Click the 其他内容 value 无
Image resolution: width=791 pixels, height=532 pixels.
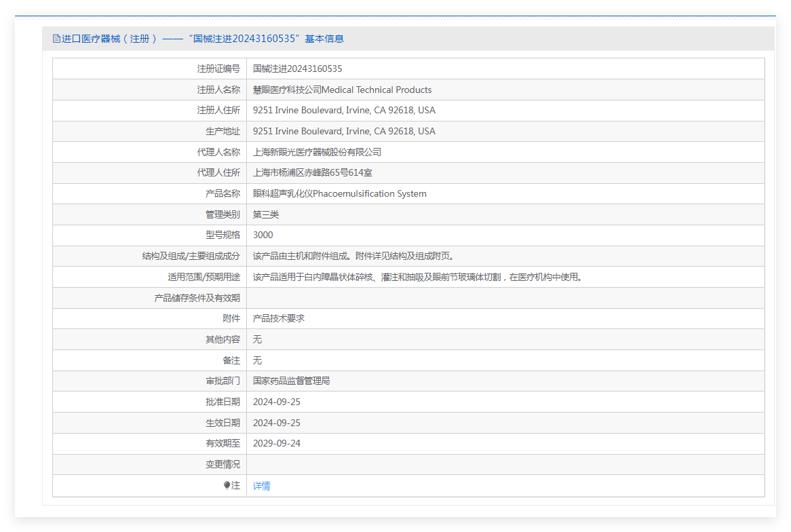(x=257, y=339)
